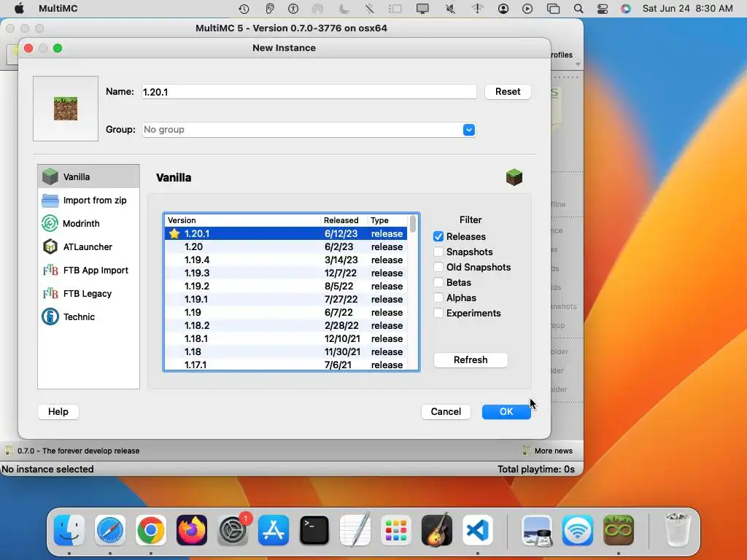Image resolution: width=747 pixels, height=560 pixels.
Task: Sort list by Type column header
Action: [x=387, y=220]
